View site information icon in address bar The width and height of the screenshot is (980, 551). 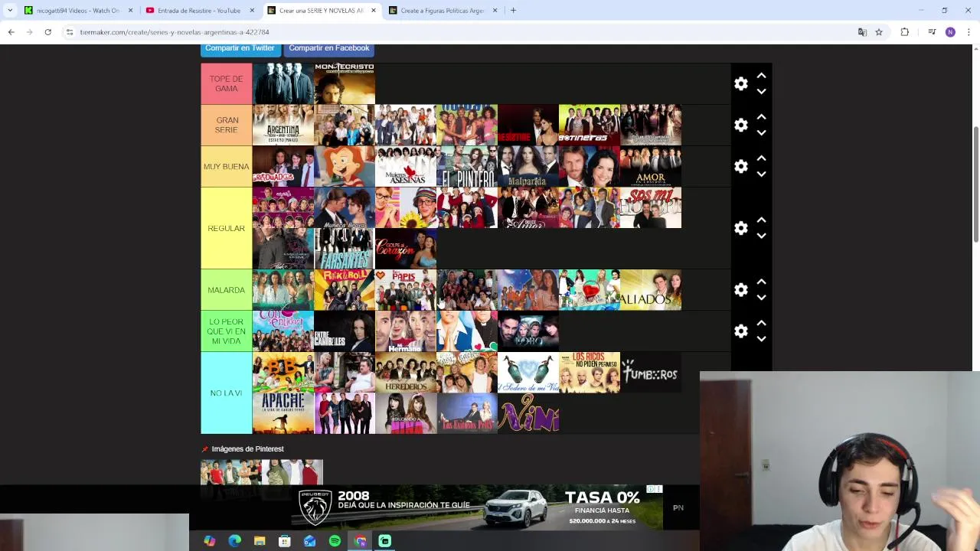[x=70, y=32]
